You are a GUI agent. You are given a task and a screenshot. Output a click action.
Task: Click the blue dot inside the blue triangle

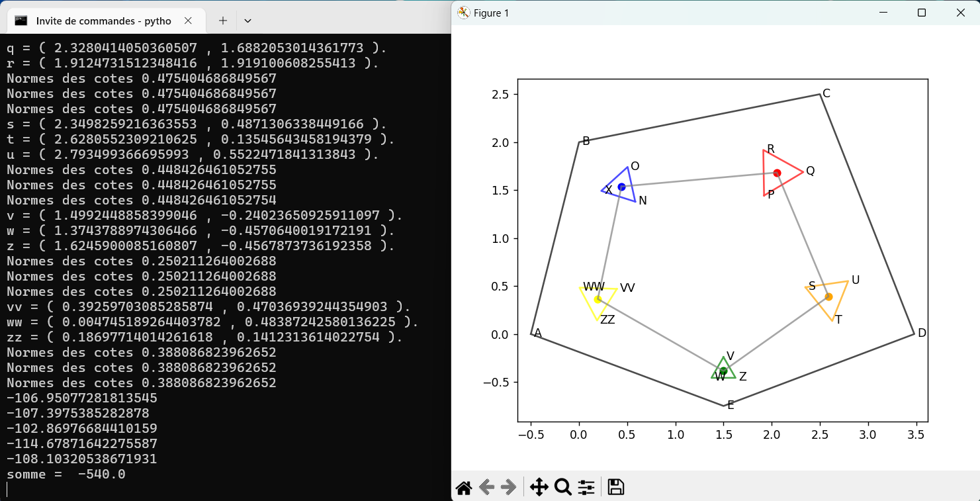pyautogui.click(x=621, y=187)
